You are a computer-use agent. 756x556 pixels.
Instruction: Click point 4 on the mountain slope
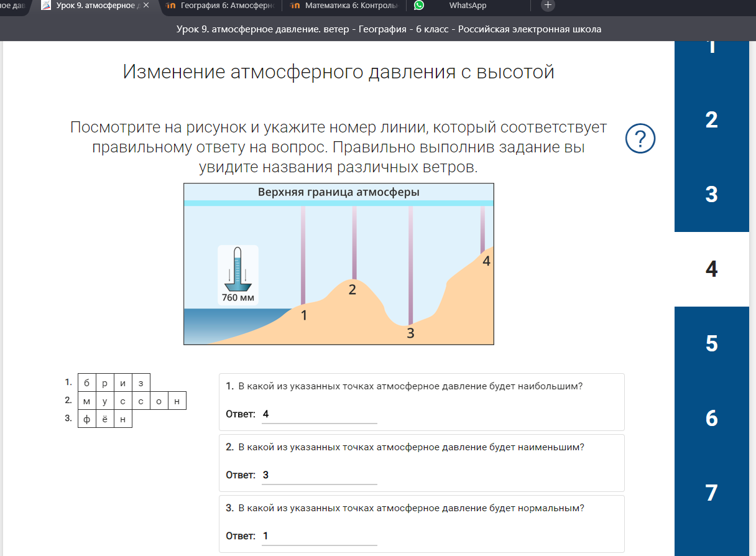tap(486, 261)
